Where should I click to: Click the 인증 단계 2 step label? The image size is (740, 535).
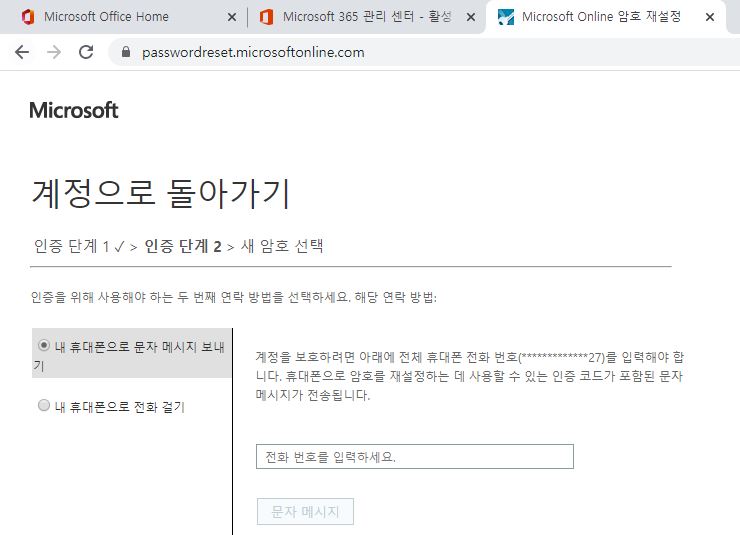[x=183, y=246]
